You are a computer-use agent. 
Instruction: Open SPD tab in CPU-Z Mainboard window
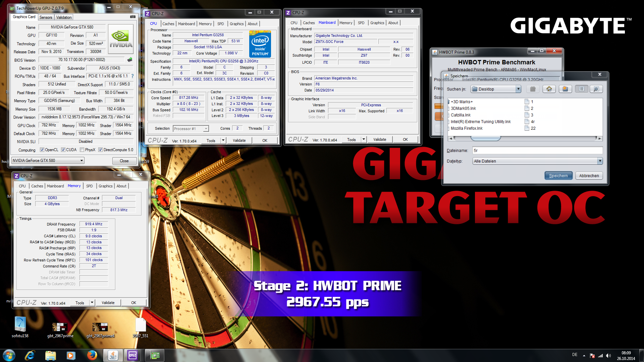click(361, 23)
